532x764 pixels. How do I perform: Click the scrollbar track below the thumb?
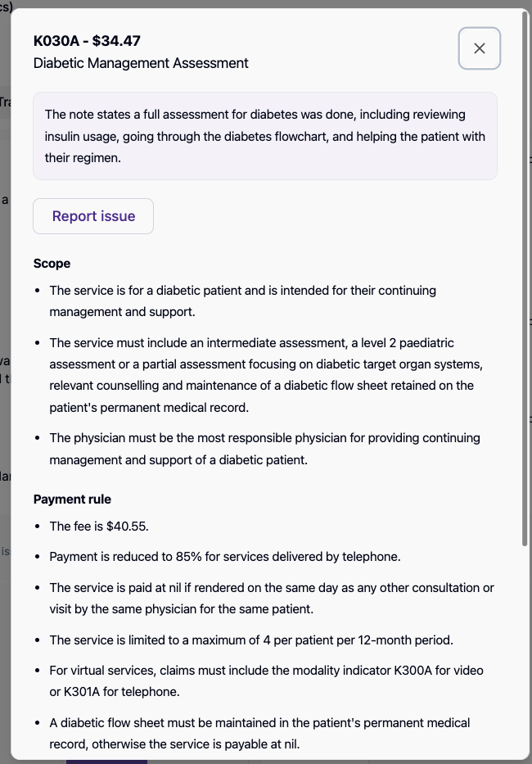click(x=524, y=655)
